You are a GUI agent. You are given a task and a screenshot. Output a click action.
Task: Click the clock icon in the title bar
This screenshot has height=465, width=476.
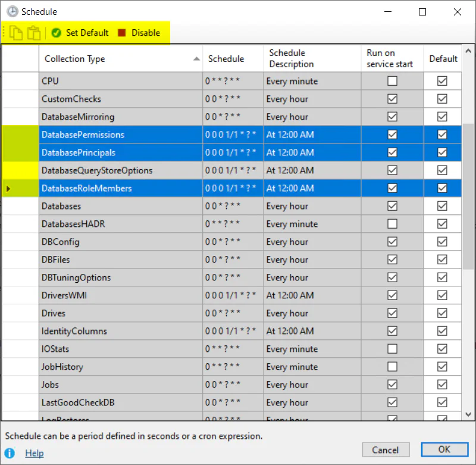click(x=11, y=11)
